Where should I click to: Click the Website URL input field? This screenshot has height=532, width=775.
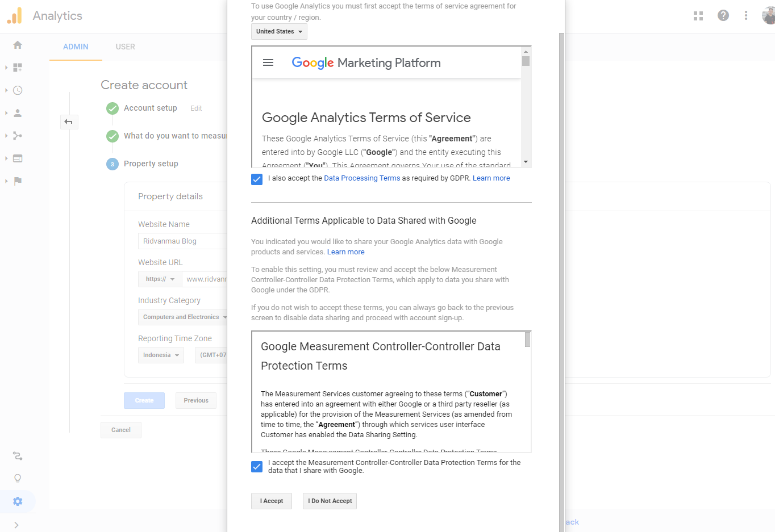[205, 279]
